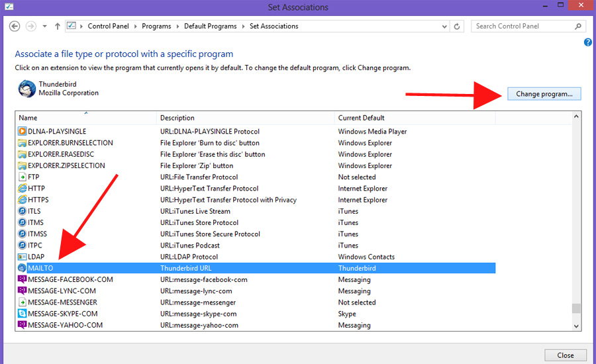Click the DLNA-PLAYSINGLE media player icon
The image size is (596, 364).
[22, 132]
